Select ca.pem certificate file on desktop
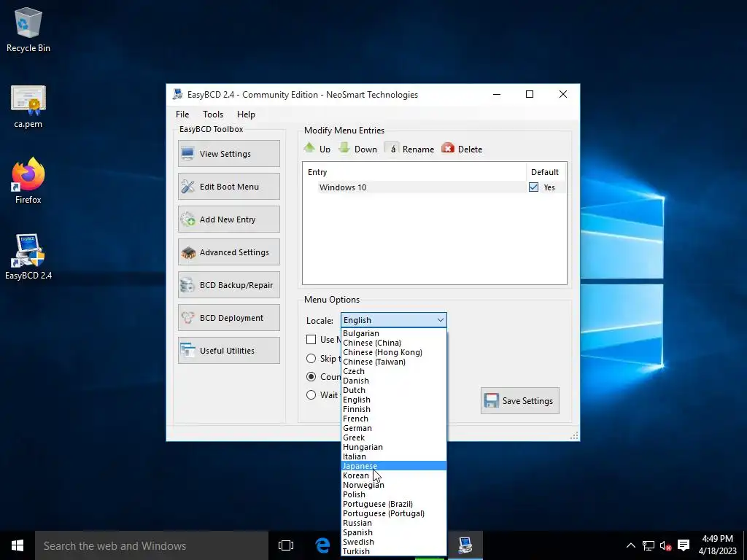The width and height of the screenshot is (747, 560). click(28, 106)
